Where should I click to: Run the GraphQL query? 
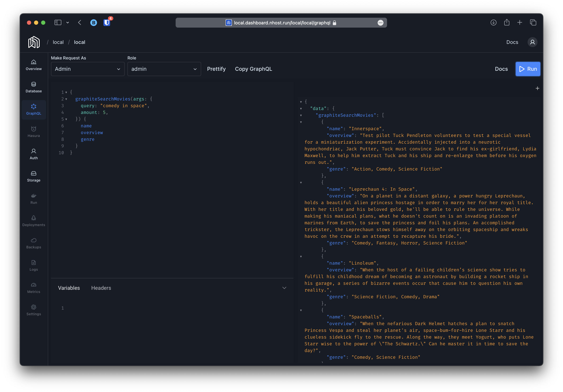(x=528, y=69)
